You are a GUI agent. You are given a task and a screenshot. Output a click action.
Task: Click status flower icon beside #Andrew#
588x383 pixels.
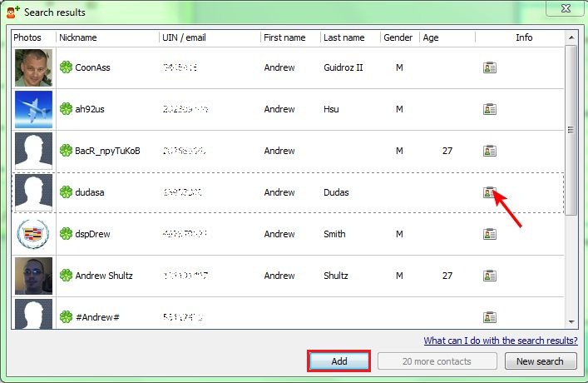coord(66,317)
